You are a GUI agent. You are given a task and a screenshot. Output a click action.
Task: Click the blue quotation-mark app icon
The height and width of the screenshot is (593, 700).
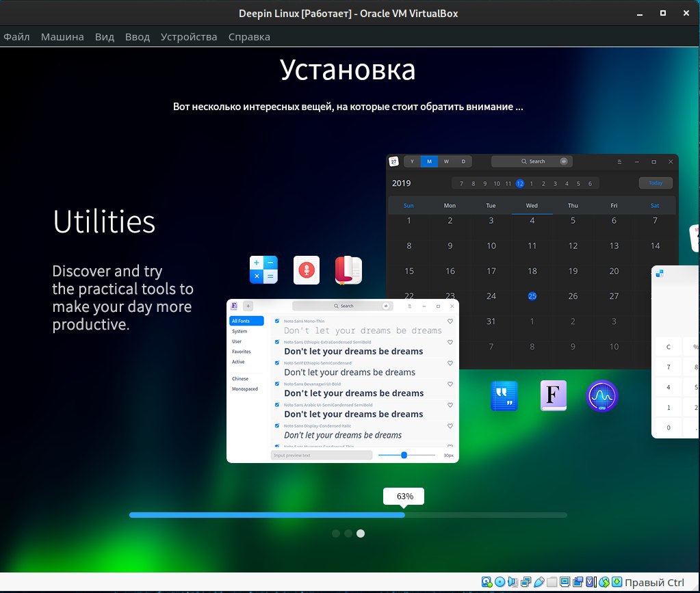(504, 396)
